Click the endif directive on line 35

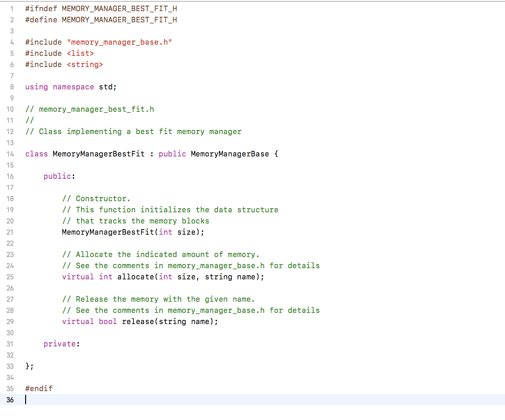tap(39, 388)
